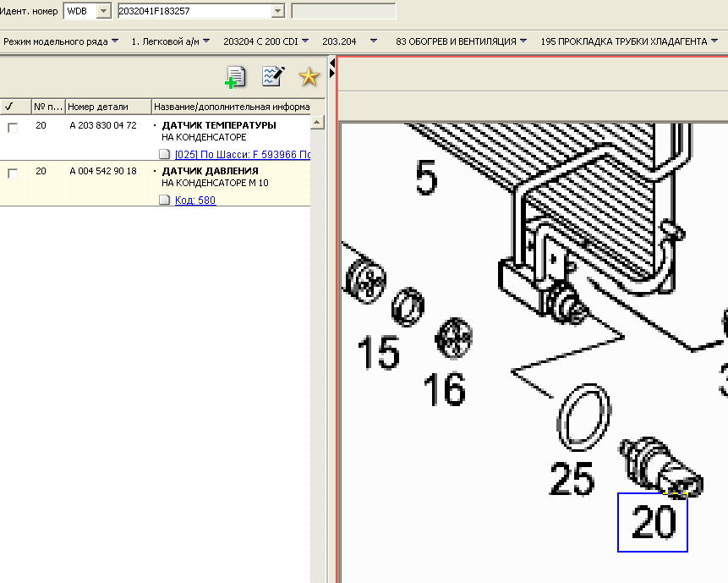728x583 pixels.
Task: Select callout number 25 in the diagram
Action: (572, 478)
